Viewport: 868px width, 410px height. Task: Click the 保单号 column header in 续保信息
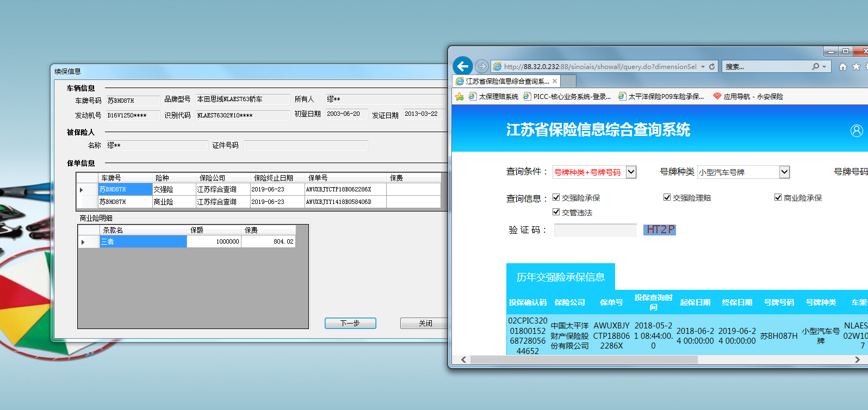click(345, 178)
